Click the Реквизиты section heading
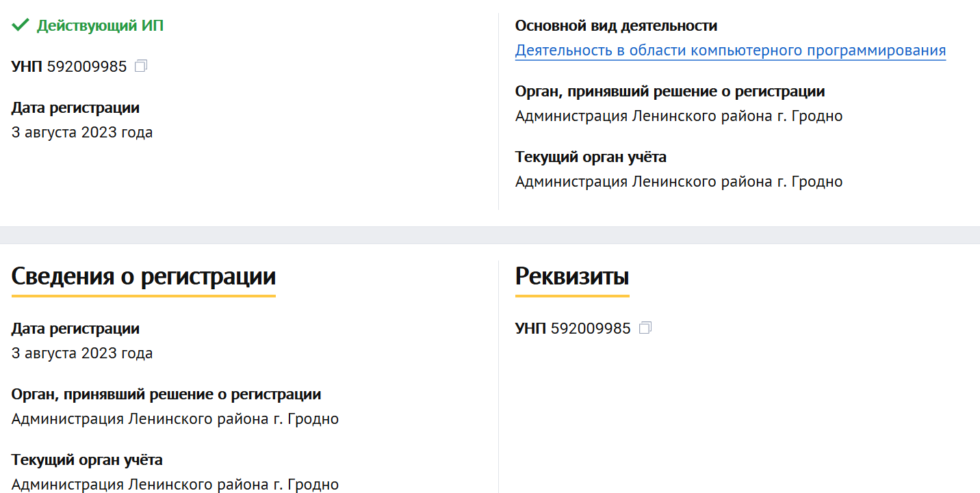Viewport: 980px width, 493px height. click(572, 277)
